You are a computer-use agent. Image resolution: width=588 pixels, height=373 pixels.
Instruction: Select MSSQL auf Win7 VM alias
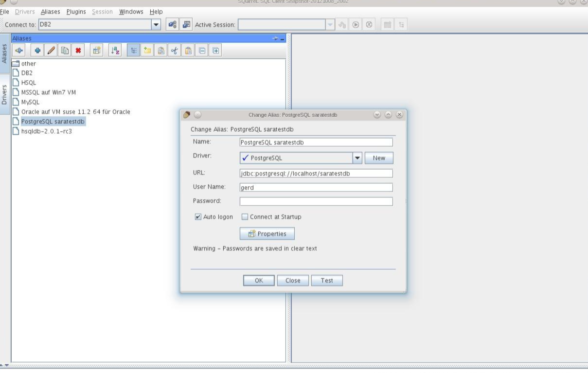click(48, 92)
